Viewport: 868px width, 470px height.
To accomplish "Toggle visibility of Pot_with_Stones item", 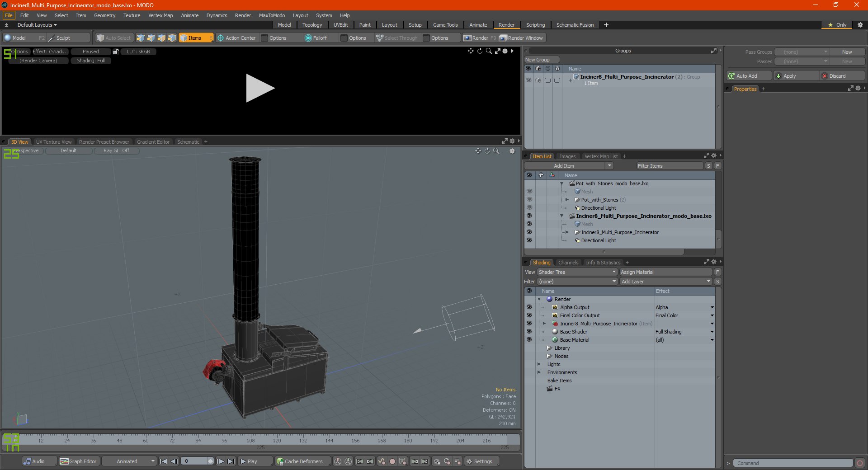I will coord(529,200).
